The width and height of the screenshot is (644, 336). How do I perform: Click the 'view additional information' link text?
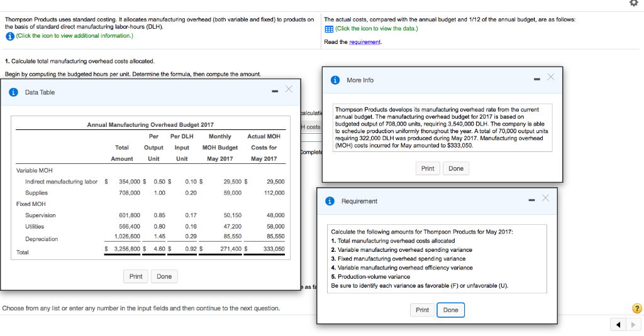coord(75,36)
